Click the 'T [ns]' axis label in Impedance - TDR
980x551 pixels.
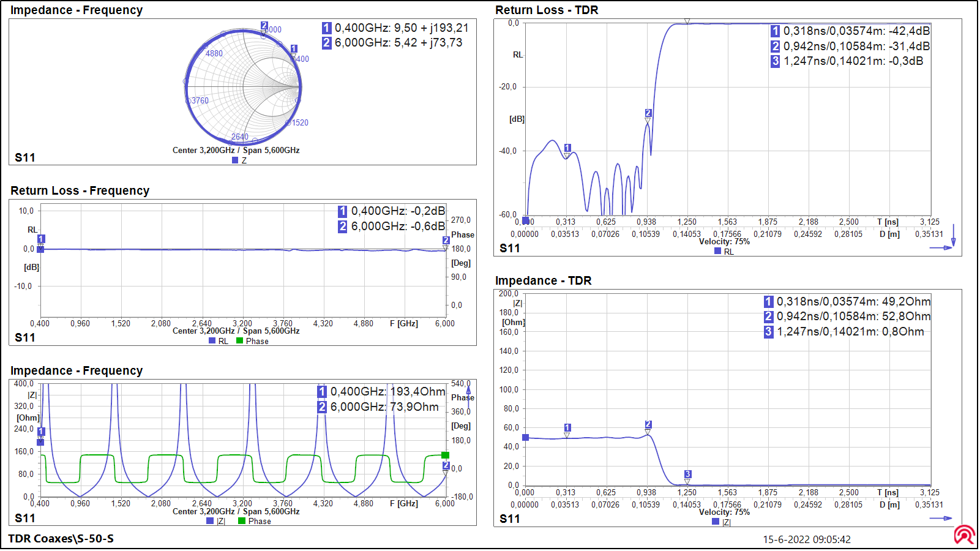(888, 492)
